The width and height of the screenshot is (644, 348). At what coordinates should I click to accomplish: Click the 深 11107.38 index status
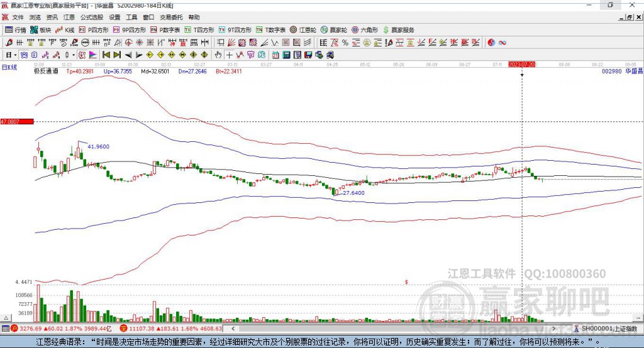171,329
